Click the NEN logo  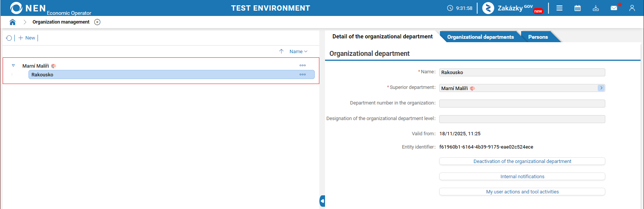28,8
